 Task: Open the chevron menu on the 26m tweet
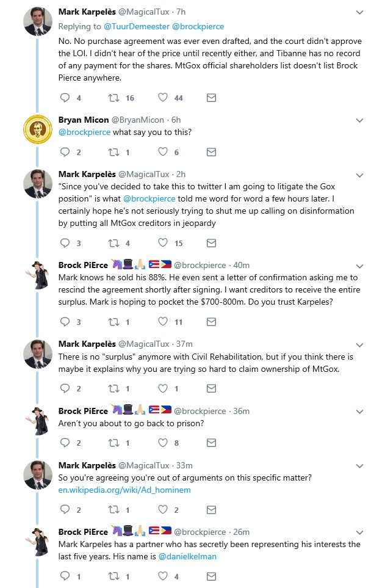tap(359, 532)
